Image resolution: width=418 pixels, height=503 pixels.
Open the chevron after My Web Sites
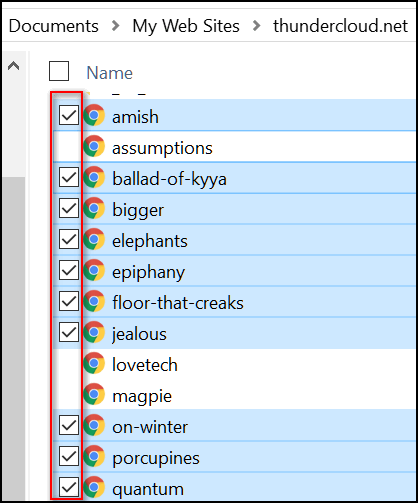[x=257, y=26]
